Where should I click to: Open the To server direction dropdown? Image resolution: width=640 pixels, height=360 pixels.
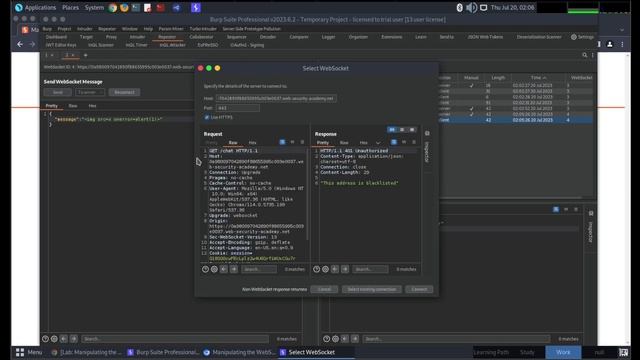coord(90,92)
